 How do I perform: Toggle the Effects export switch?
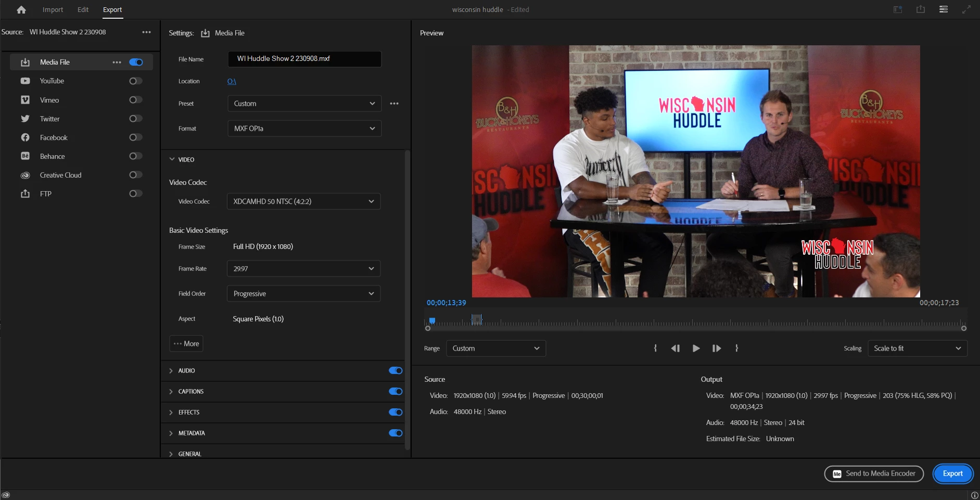tap(396, 412)
